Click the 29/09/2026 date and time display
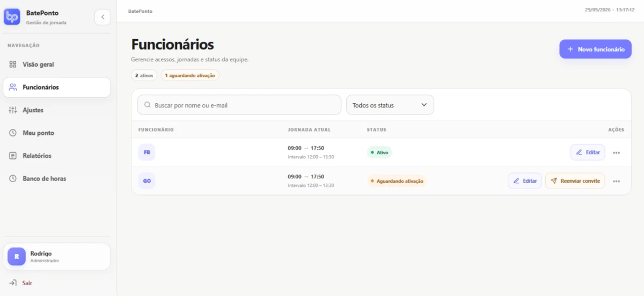 [610, 10]
